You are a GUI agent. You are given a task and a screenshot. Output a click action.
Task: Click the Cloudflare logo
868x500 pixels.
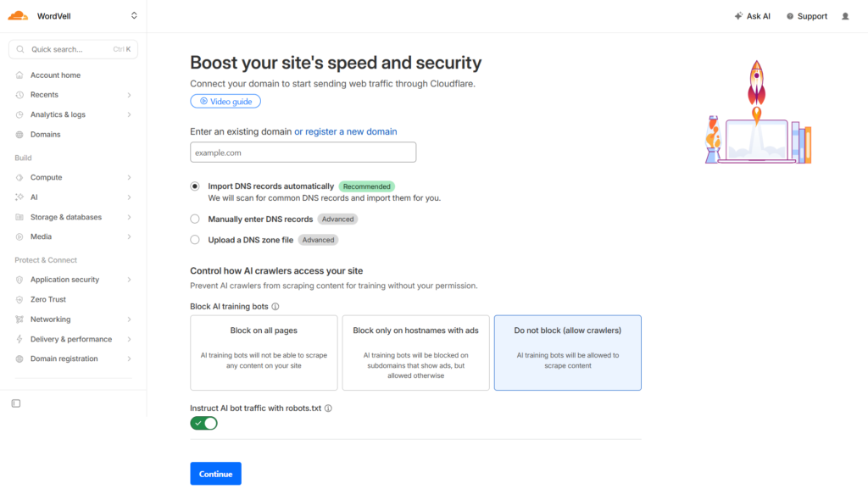[18, 15]
